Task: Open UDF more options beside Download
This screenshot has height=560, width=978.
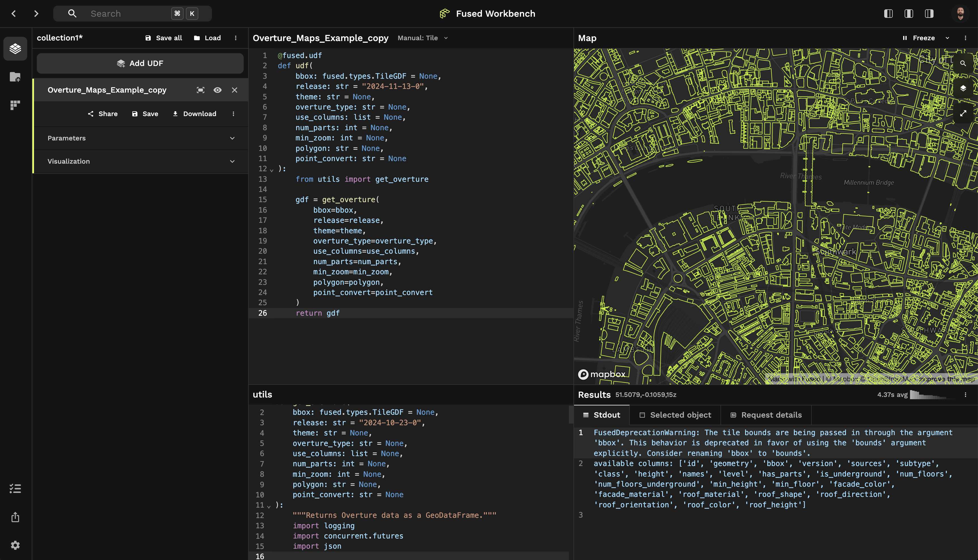Action: point(233,114)
